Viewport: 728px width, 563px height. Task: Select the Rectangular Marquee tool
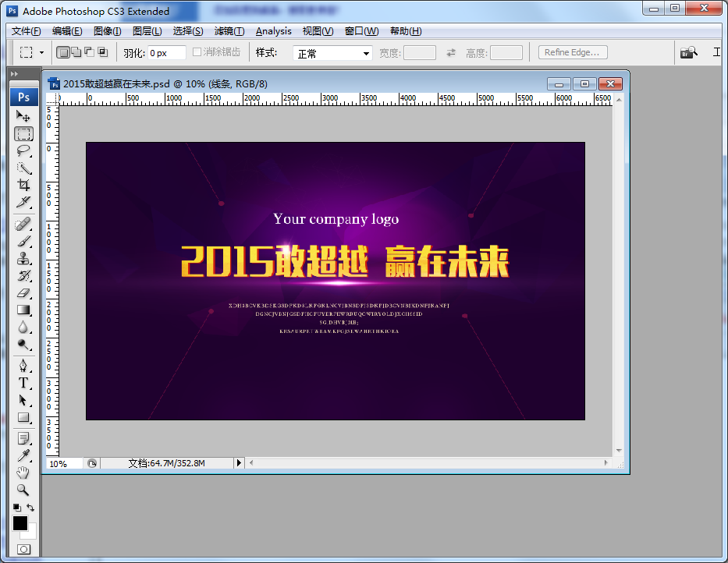(x=23, y=133)
